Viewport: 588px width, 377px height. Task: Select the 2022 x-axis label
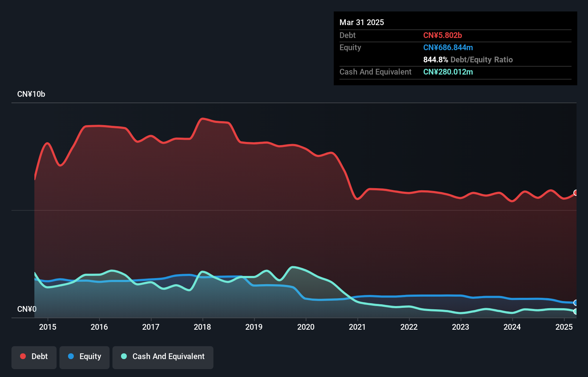409,327
